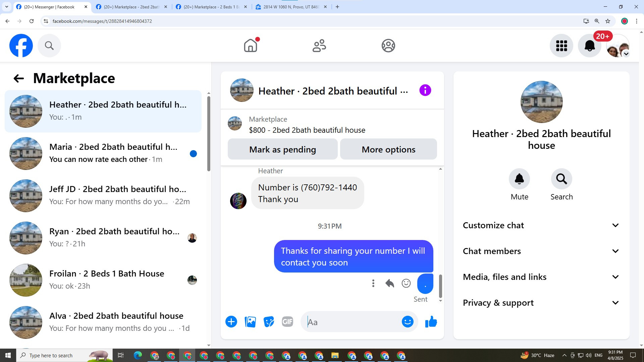Choose a sticker from the sticker icon
Viewport: 644px width, 362px height.
[x=269, y=322]
